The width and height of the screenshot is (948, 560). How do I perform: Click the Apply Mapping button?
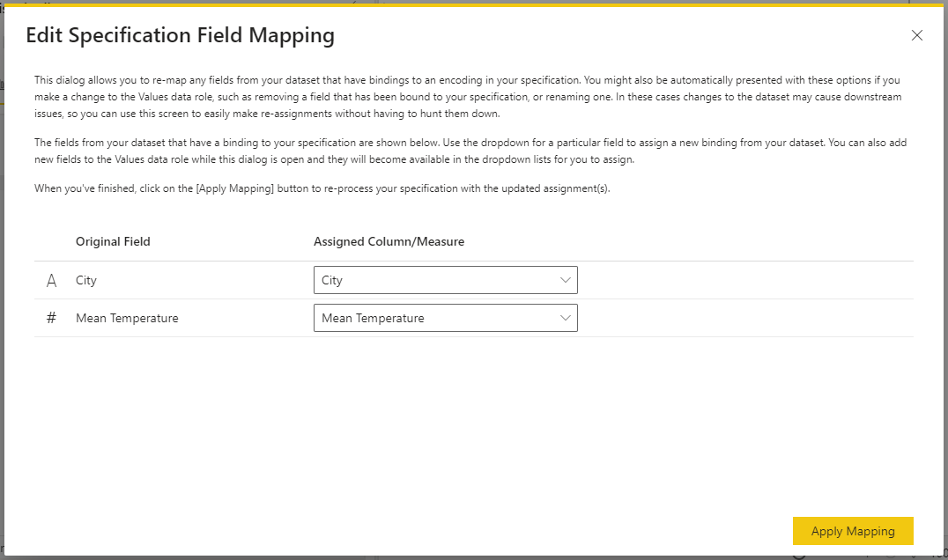coord(853,531)
